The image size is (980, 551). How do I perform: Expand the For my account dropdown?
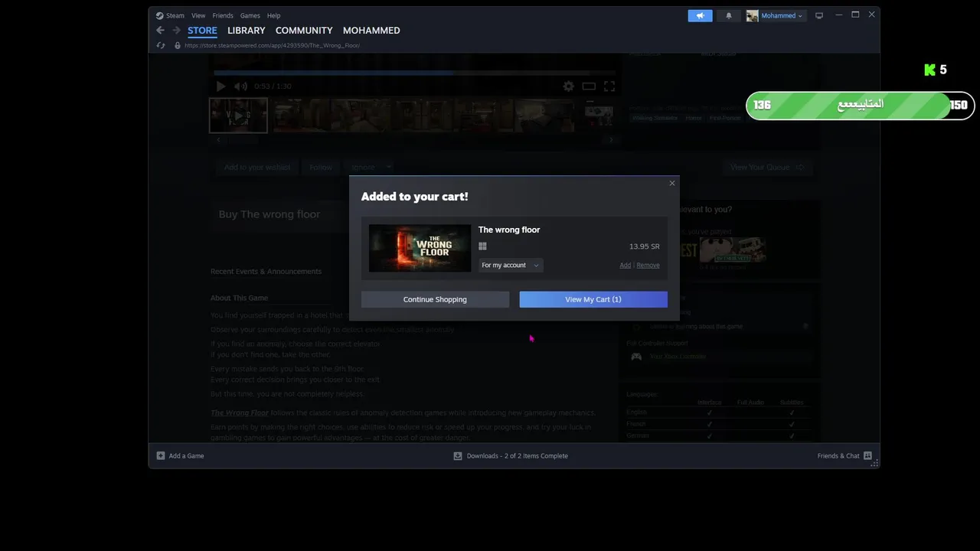[x=511, y=265]
